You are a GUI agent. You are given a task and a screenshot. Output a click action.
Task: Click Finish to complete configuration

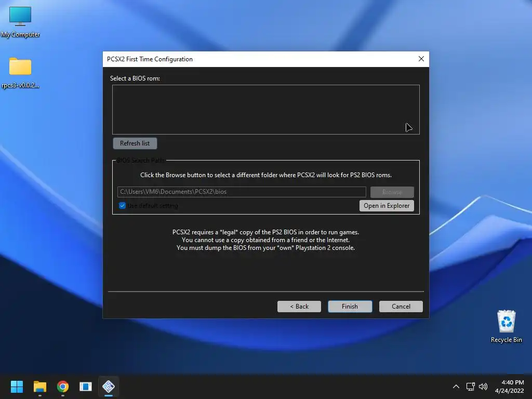350,307
